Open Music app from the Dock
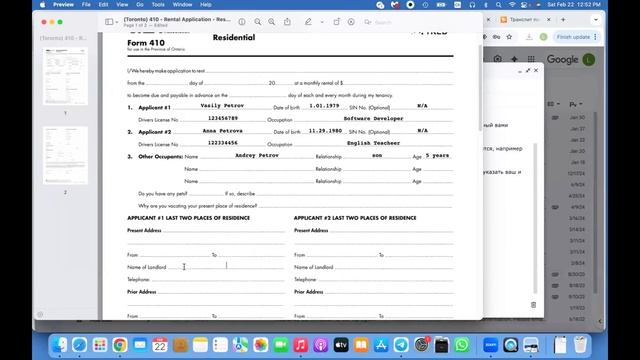The image size is (640, 360). click(x=300, y=345)
